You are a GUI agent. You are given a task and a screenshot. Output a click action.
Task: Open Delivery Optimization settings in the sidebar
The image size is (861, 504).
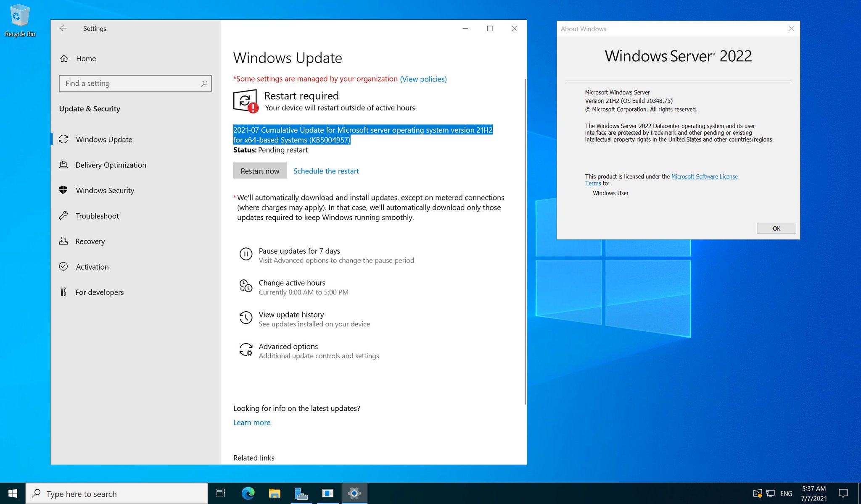tap(110, 165)
